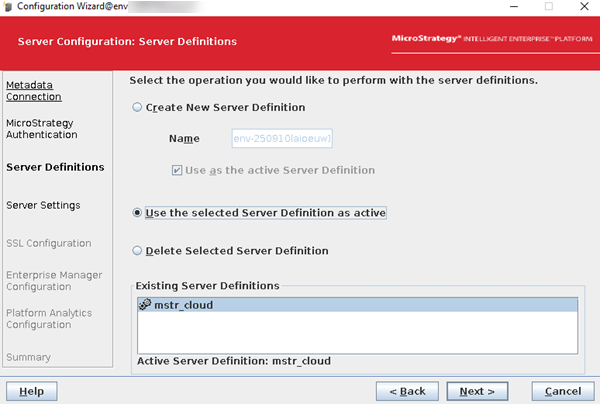Select Delete Selected Server Definition option
This screenshot has height=404, width=600.
pos(139,251)
